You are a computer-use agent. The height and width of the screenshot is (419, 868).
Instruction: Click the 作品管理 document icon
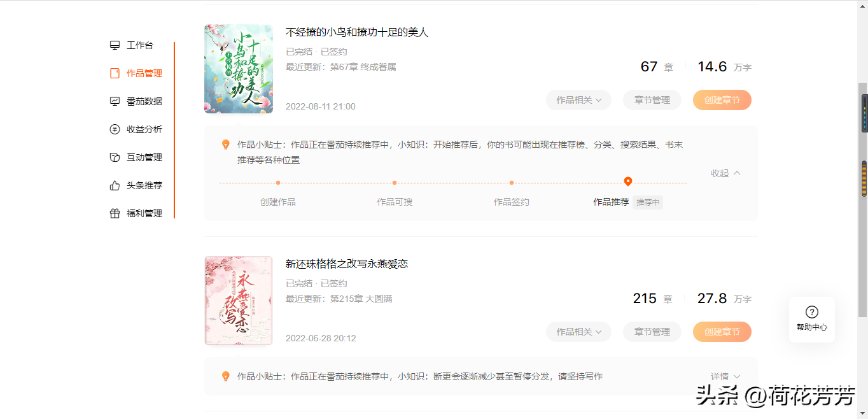pyautogui.click(x=115, y=73)
